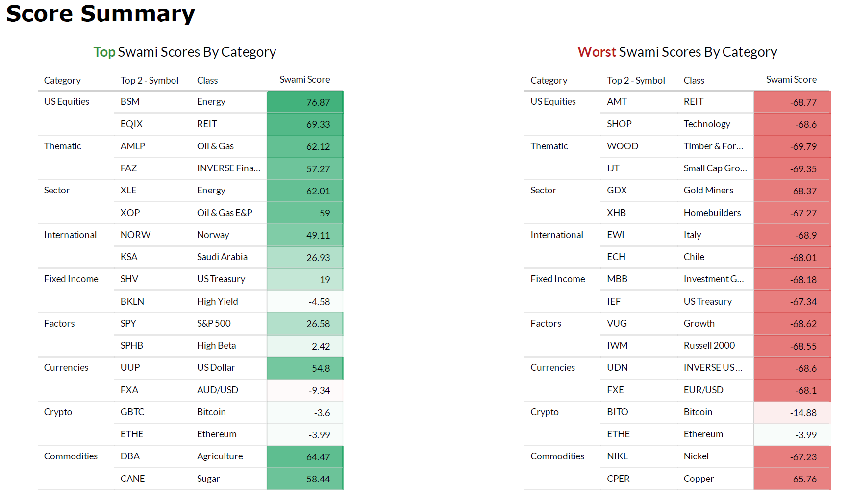The width and height of the screenshot is (849, 504).
Task: Click the Swami Score header in Top table
Action: point(304,79)
